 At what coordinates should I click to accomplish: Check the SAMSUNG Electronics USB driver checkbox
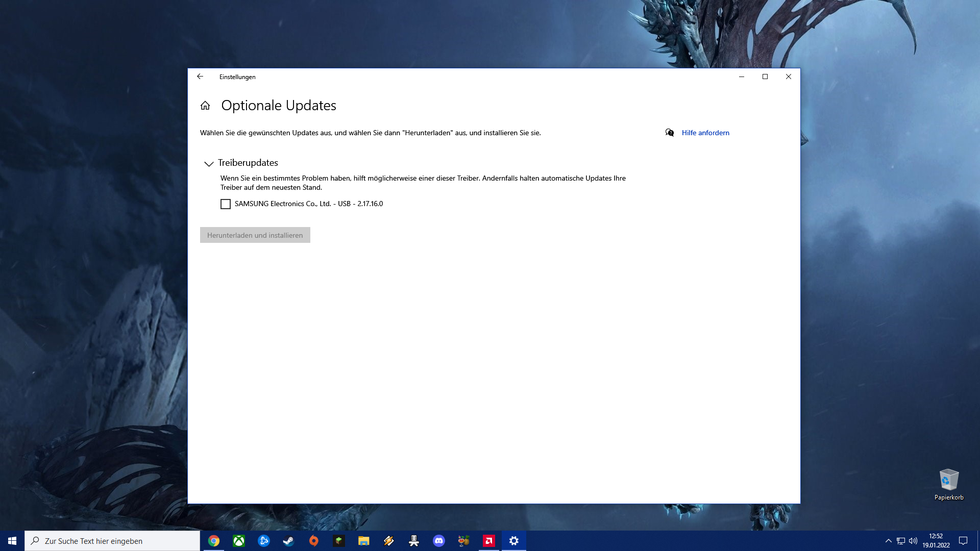226,204
